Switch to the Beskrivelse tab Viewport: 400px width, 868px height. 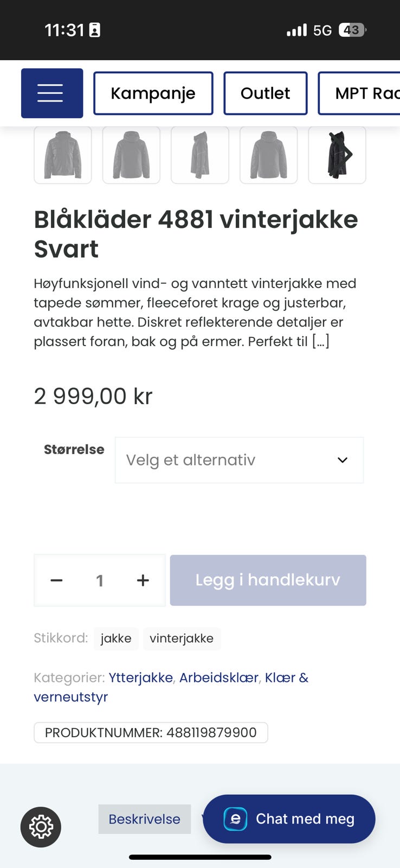click(x=144, y=819)
